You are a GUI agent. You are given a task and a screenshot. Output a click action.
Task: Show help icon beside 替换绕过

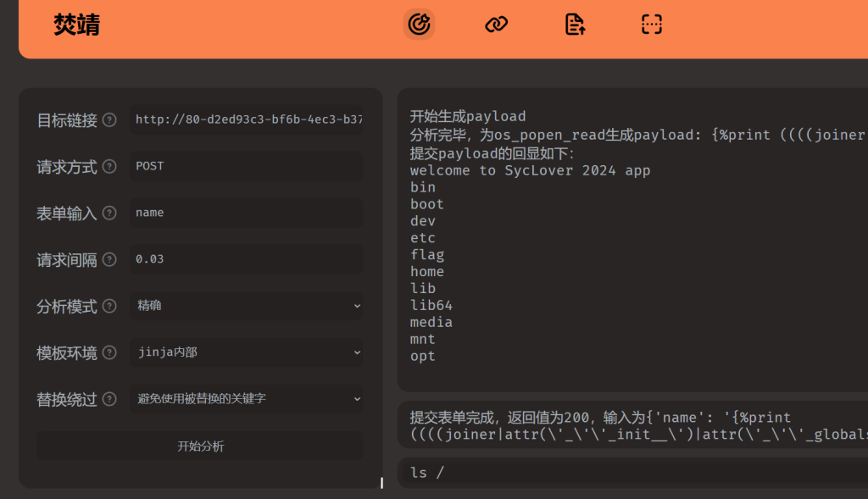coord(109,398)
